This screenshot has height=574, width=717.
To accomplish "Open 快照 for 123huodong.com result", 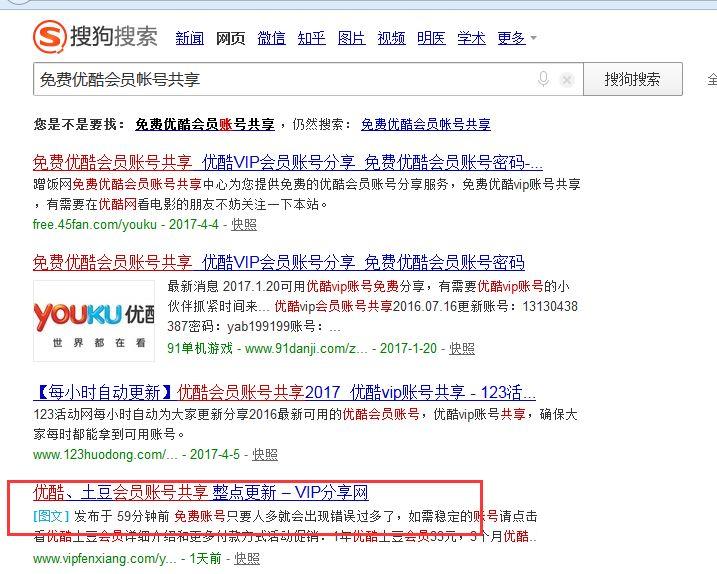I will click(x=265, y=455).
